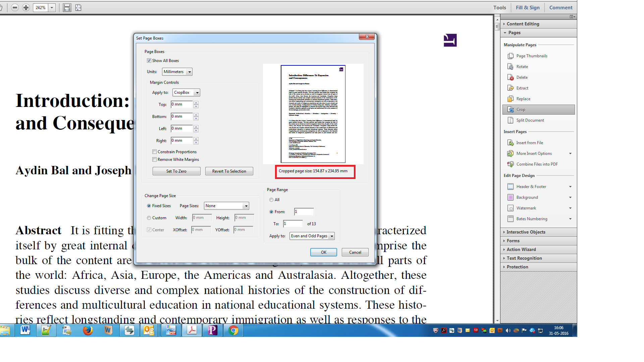Toggle the Show All Boxes checkbox
Image resolution: width=644 pixels, height=362 pixels.
(149, 61)
